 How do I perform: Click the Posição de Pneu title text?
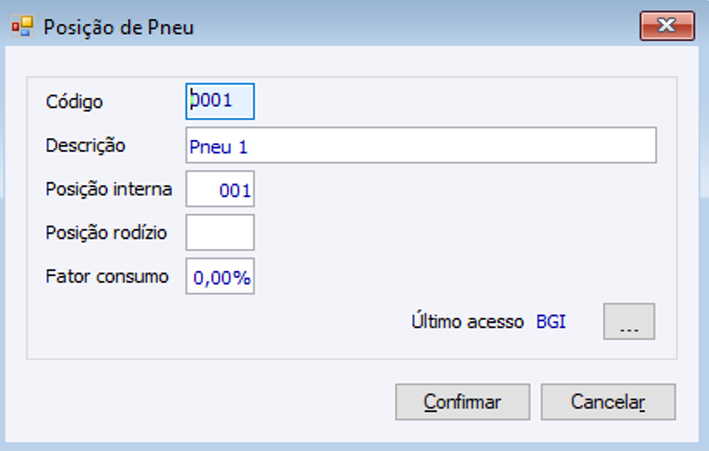click(x=118, y=27)
